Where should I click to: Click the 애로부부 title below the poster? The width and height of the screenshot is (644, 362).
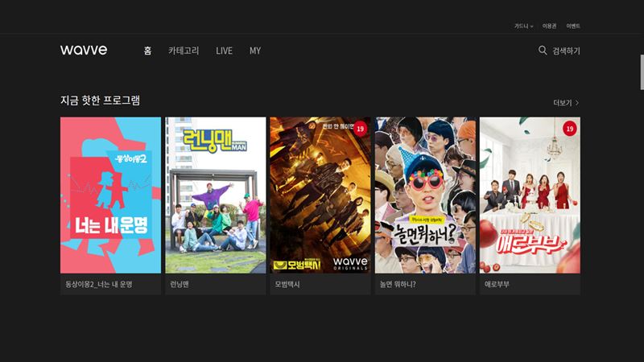497,285
